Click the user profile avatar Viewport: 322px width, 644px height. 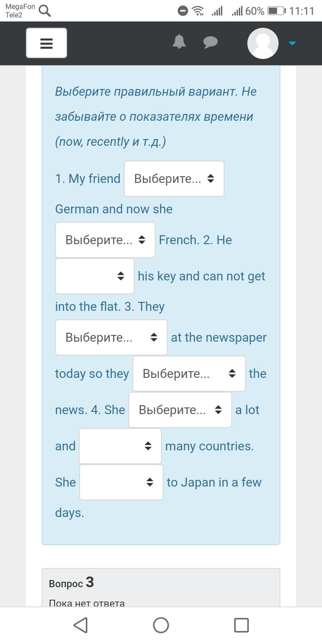point(263,43)
